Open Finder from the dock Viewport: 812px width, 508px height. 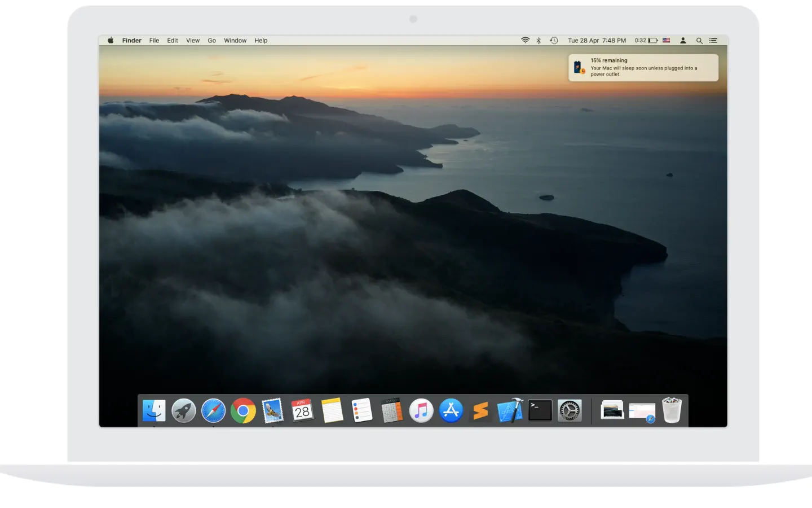tap(154, 410)
